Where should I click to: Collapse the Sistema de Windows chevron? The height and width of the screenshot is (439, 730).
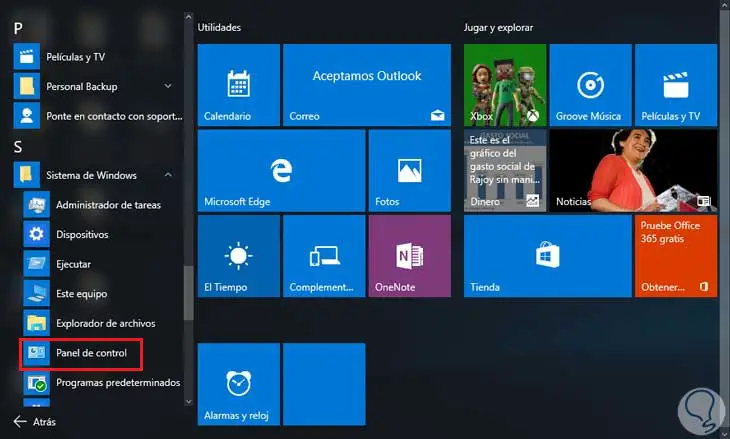168,175
